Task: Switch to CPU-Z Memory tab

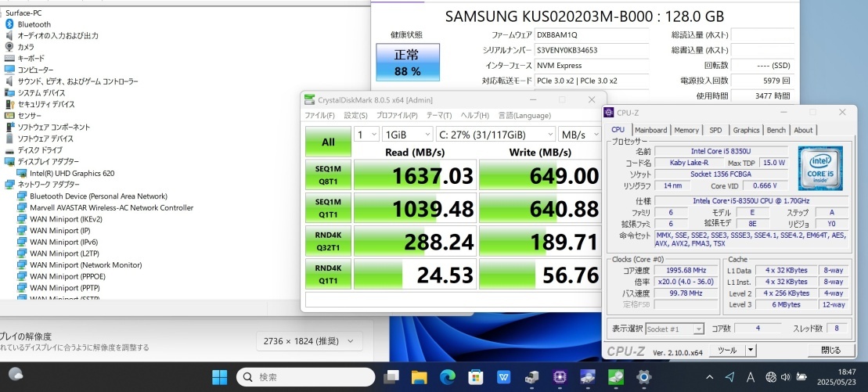Action: point(686,130)
